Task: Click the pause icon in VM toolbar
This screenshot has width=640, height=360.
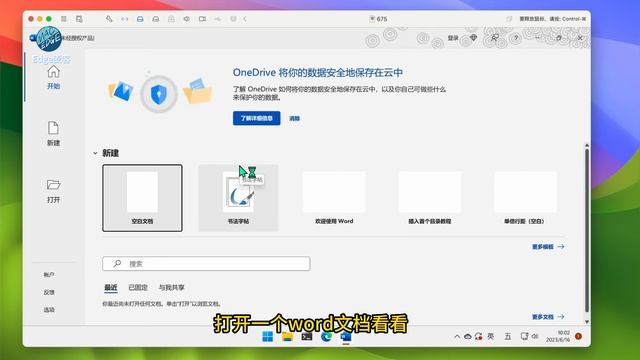Action: (64, 19)
